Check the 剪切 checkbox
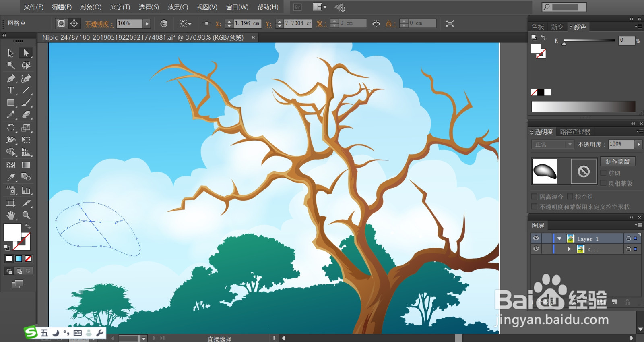The height and width of the screenshot is (342, 644). point(603,173)
